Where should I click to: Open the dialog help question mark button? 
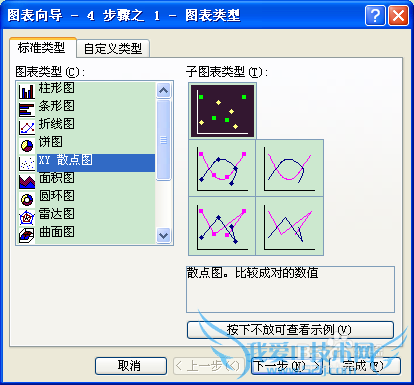click(x=375, y=15)
